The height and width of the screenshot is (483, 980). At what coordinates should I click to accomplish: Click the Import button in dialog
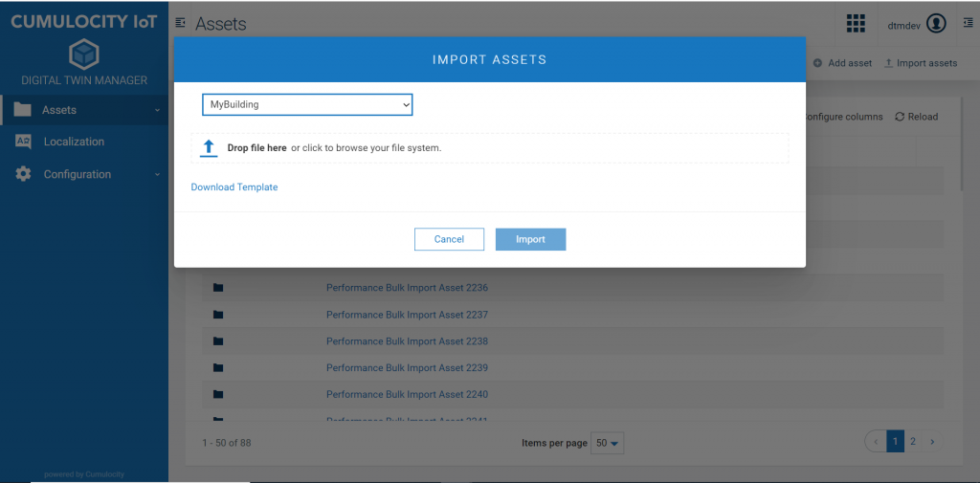(530, 239)
